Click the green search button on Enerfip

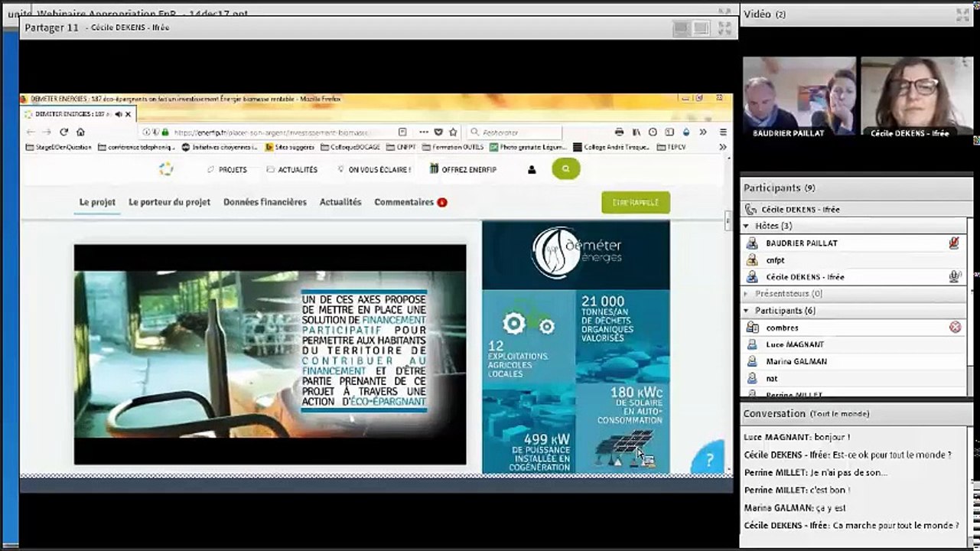point(565,169)
